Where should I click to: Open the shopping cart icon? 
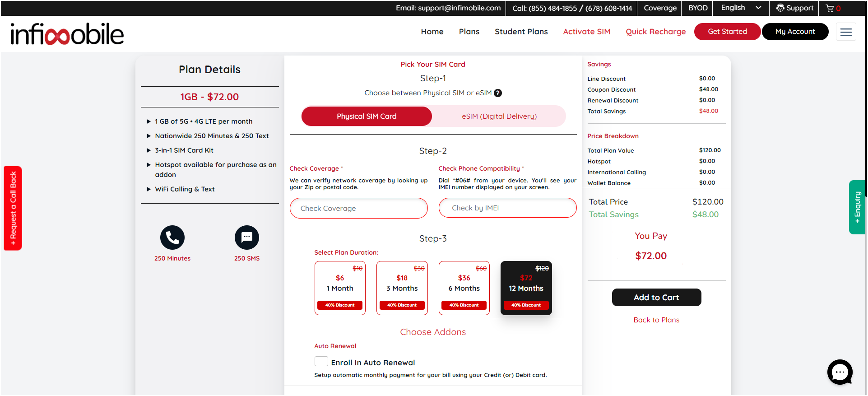click(830, 8)
